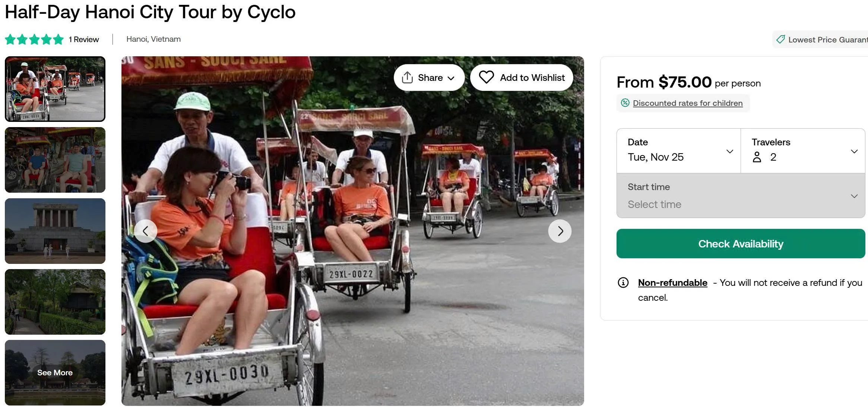Open the Share menu
The height and width of the screenshot is (407, 868).
point(429,78)
